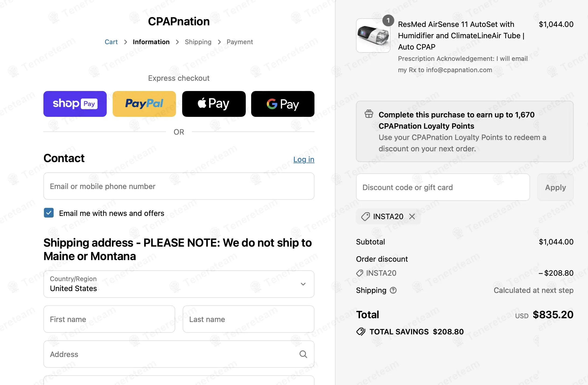Click the Log in link
Viewport: 588px width, 385px height.
304,159
